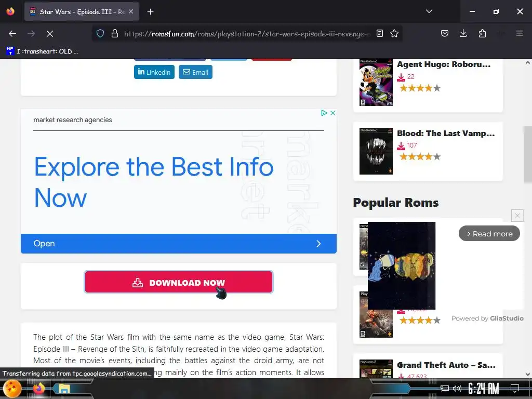This screenshot has width=532, height=399.
Task: Click the 6:24 AM taskbar clock
Action: pyautogui.click(x=484, y=389)
